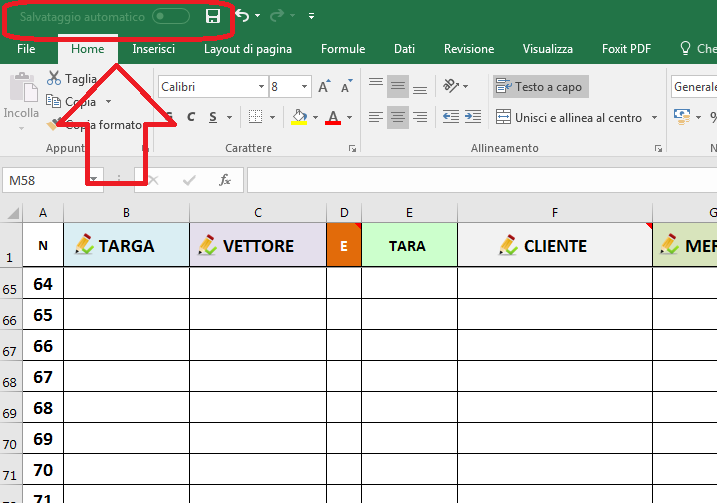
Task: Toggle center horizontal alignment icon
Action: (x=398, y=117)
